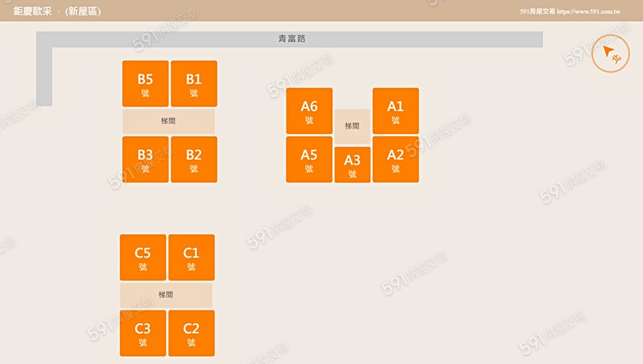643x364 pixels.
Task: Click the 青富路 road label
Action: click(291, 39)
